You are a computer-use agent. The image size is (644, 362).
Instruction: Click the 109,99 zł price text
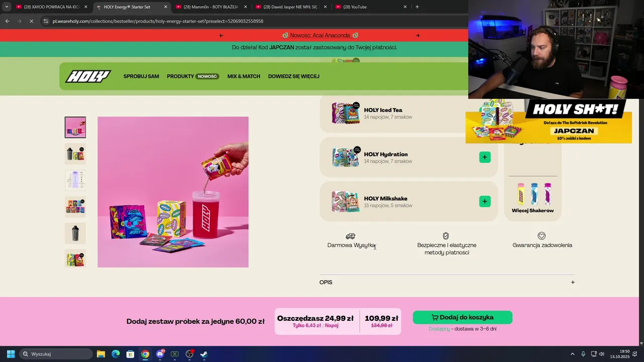coord(381,318)
